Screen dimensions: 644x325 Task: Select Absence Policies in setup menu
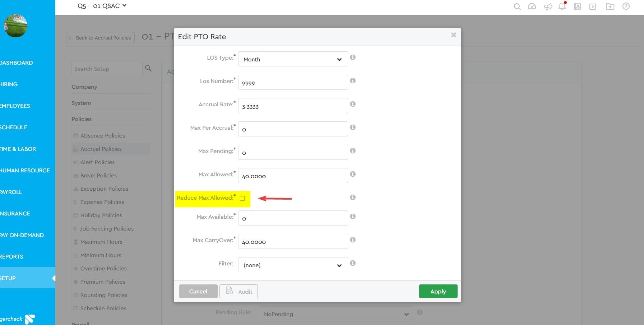point(102,136)
